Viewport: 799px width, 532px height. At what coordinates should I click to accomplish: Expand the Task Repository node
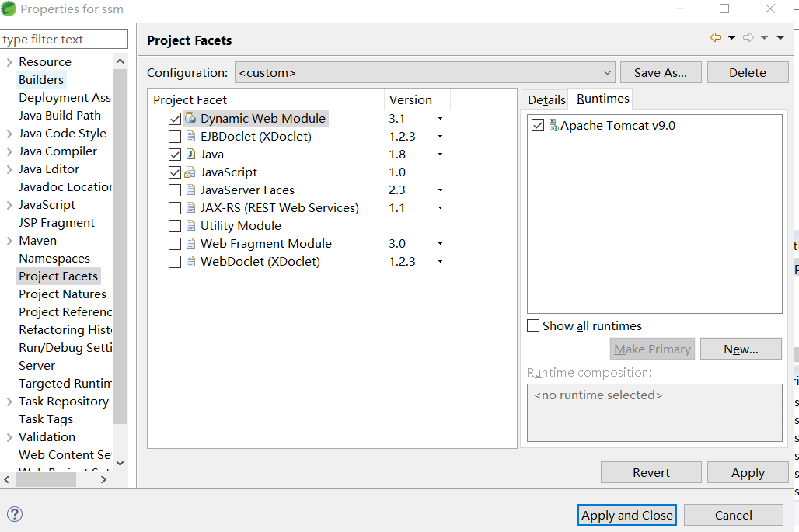point(9,402)
